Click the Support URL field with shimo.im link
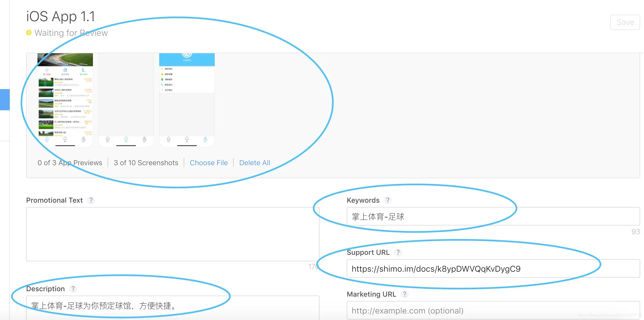This screenshot has height=320, width=644. click(493, 269)
